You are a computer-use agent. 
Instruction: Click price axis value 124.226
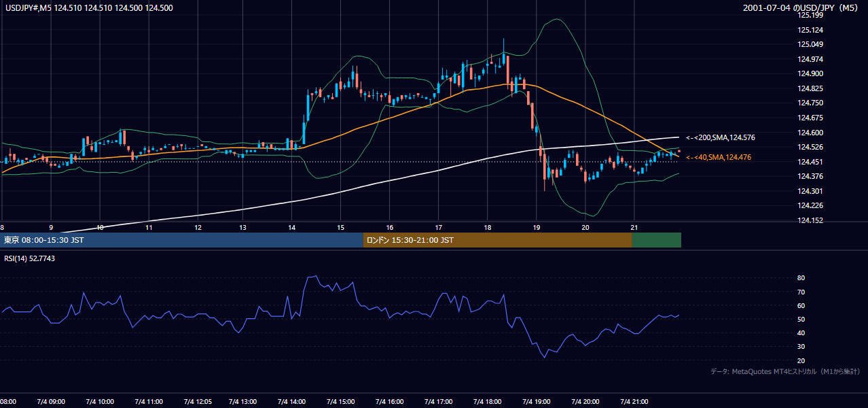(x=810, y=205)
